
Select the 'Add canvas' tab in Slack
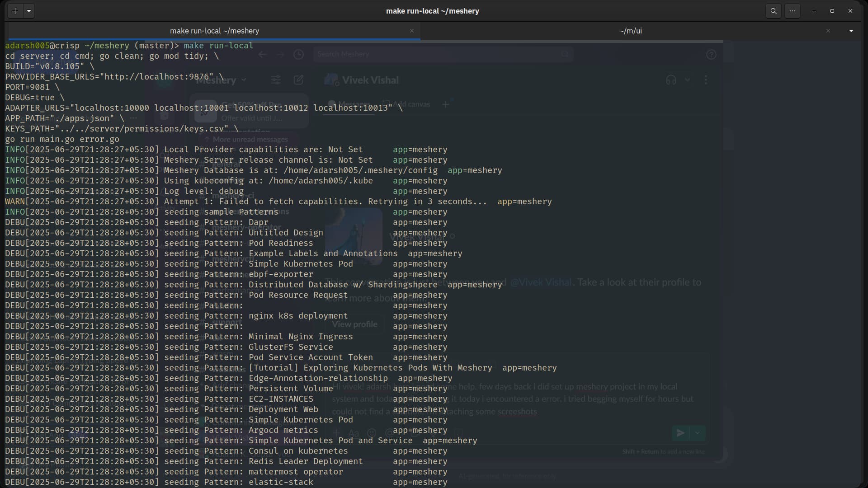tap(406, 104)
